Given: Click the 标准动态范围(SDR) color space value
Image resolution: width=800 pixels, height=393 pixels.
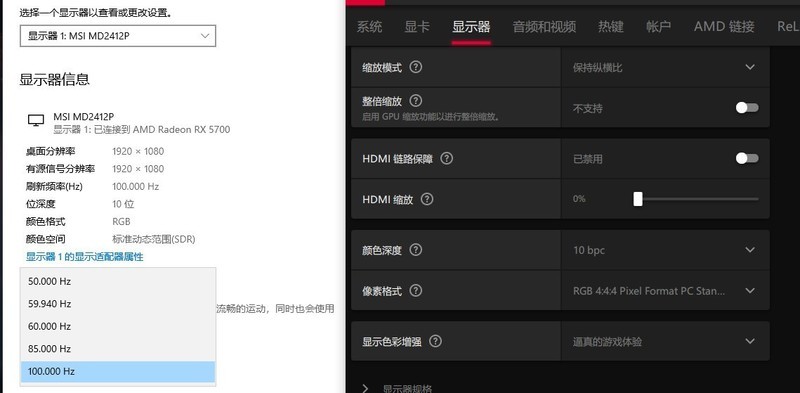Looking at the screenshot, I should pos(154,239).
